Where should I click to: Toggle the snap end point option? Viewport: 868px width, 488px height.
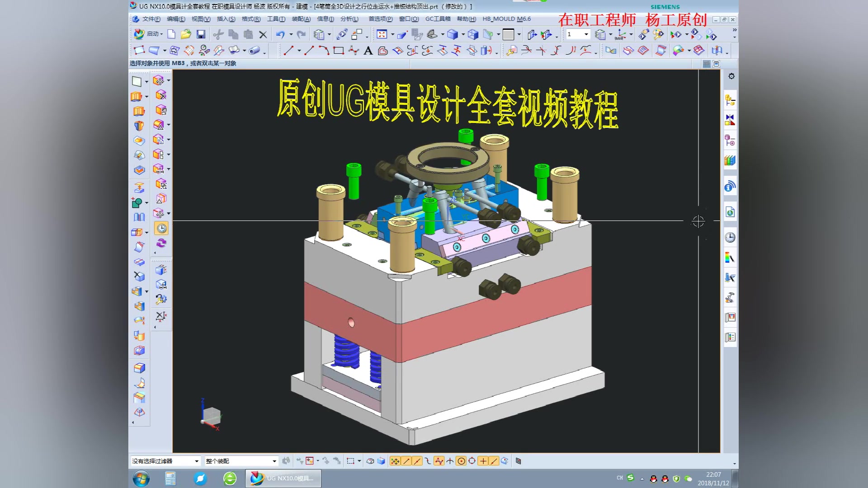406,461
